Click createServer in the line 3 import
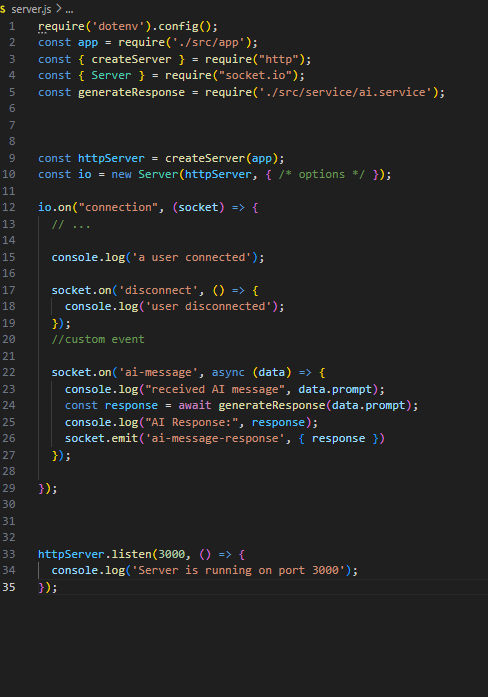The image size is (488, 697). (x=131, y=59)
